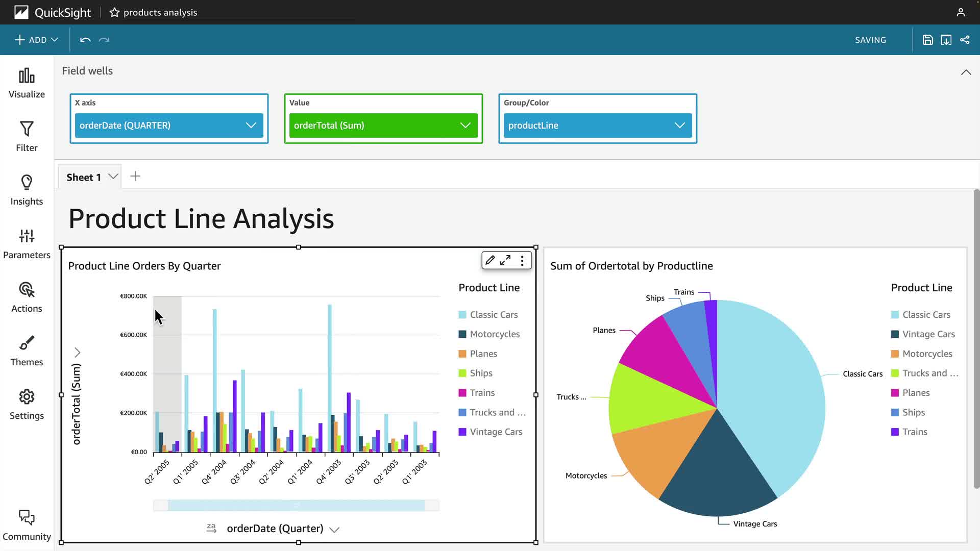This screenshot has height=551, width=980.
Task: Collapse the Field wells panel
Action: (x=966, y=72)
